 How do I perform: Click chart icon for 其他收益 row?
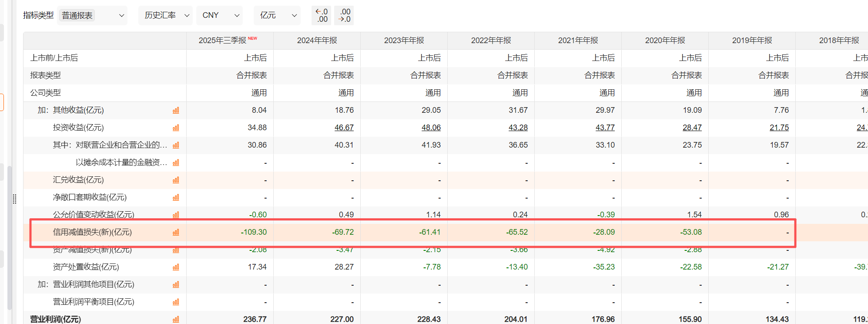(x=176, y=111)
